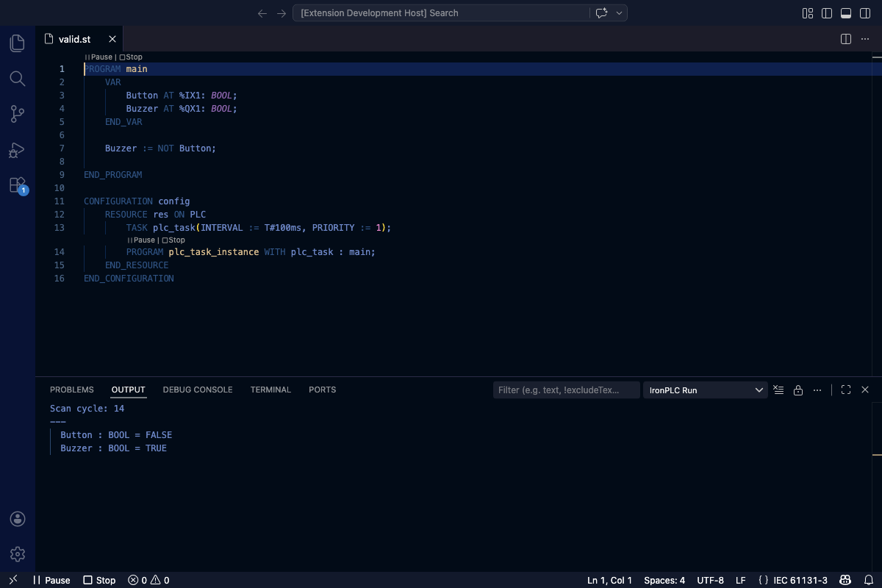Toggle the secondary side bar visibility
Image resolution: width=882 pixels, height=588 pixels.
pyautogui.click(x=865, y=13)
